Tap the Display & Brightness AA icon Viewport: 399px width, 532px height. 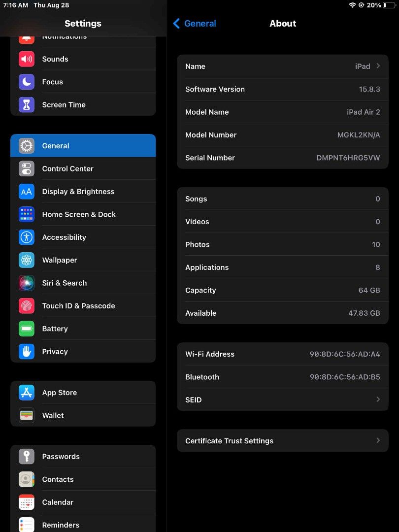27,192
